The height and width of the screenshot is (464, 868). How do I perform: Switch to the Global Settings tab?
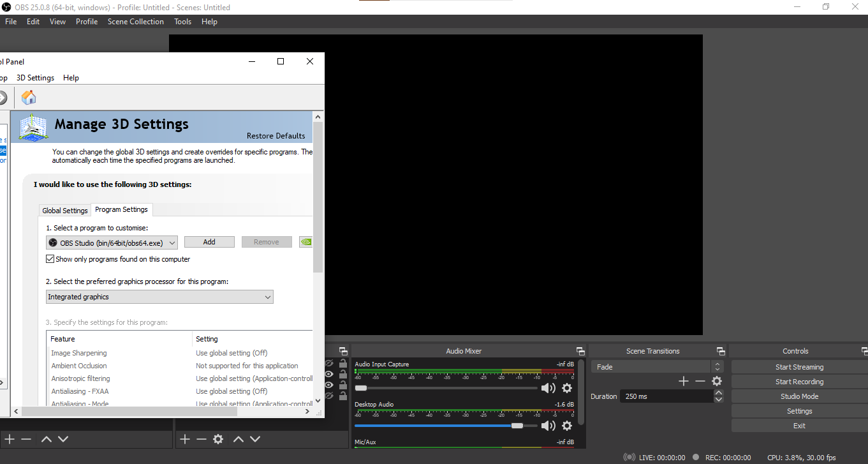tap(65, 211)
